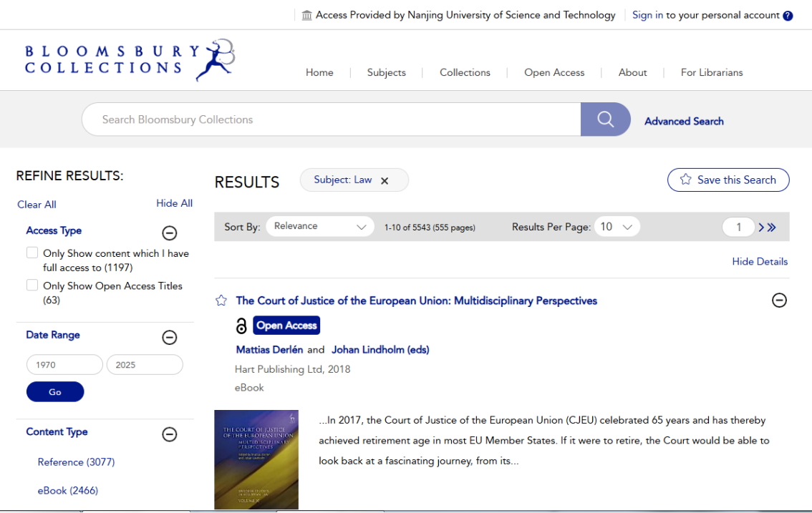This screenshot has width=812, height=513.
Task: Click Save this Search button
Action: coord(728,180)
